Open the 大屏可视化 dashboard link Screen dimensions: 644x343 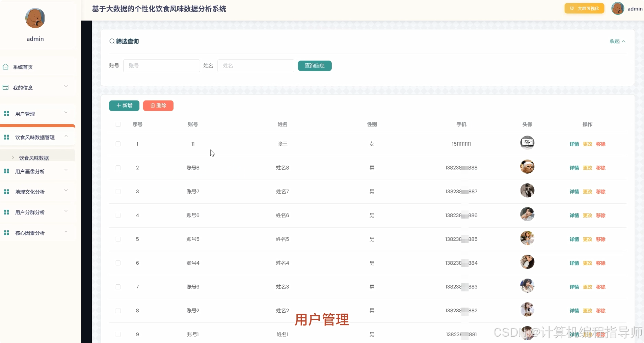point(584,8)
